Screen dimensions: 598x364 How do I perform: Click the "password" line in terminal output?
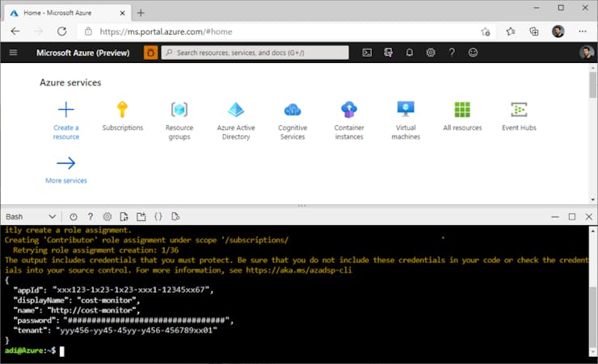click(123, 320)
